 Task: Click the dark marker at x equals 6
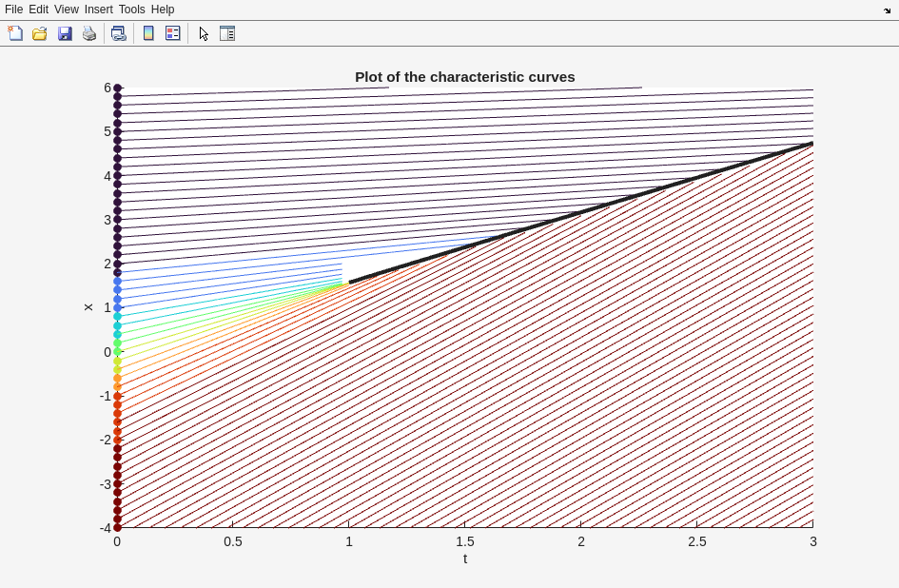(117, 88)
